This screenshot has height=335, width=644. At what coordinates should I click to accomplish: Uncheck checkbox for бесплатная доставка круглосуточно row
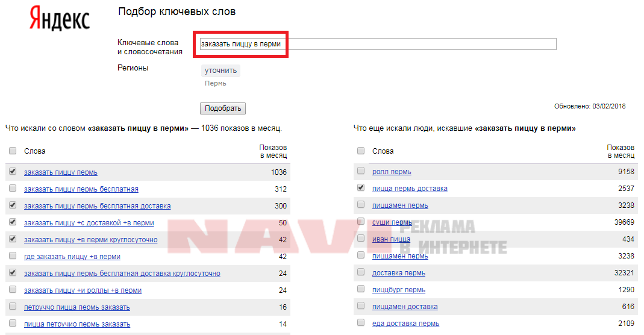(x=13, y=272)
